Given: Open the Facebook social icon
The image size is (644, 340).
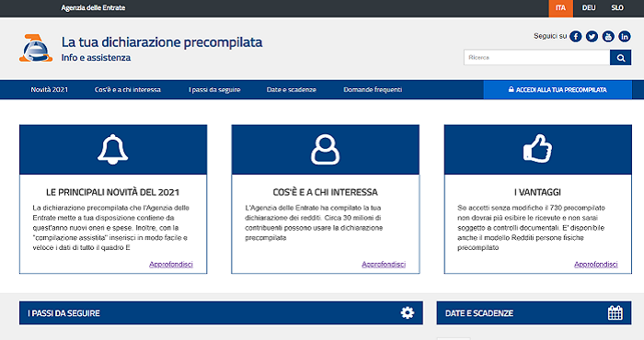Looking at the screenshot, I should point(575,37).
